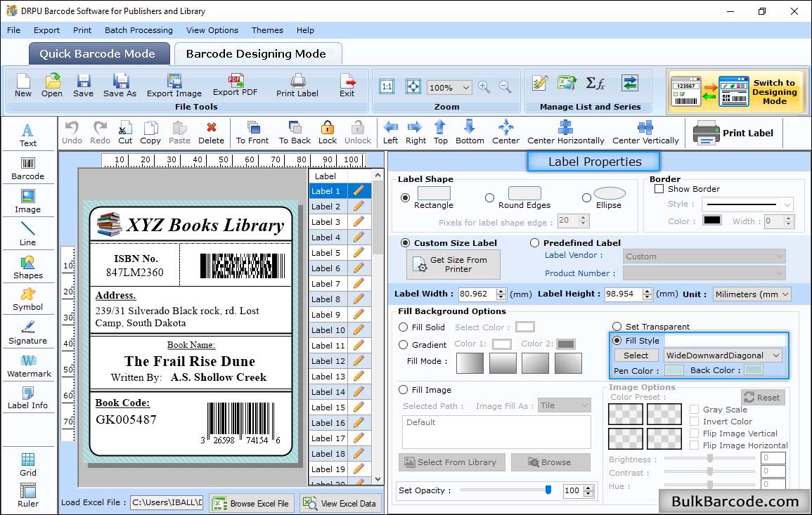Delete the selected object
Image resolution: width=812 pixels, height=515 pixels.
point(212,133)
